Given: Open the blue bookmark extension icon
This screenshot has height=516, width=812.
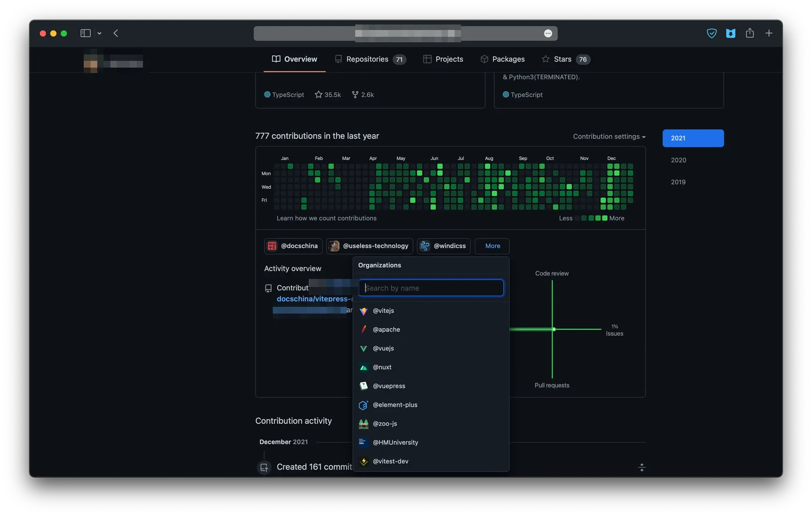Looking at the screenshot, I should [730, 33].
